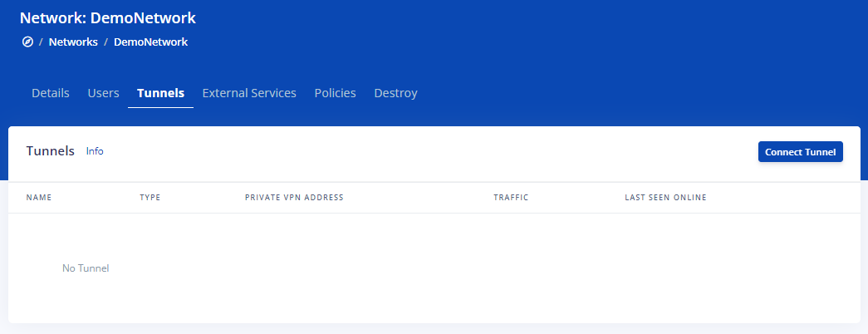Click the TYPE column header
This screenshot has height=334, width=868.
[150, 198]
